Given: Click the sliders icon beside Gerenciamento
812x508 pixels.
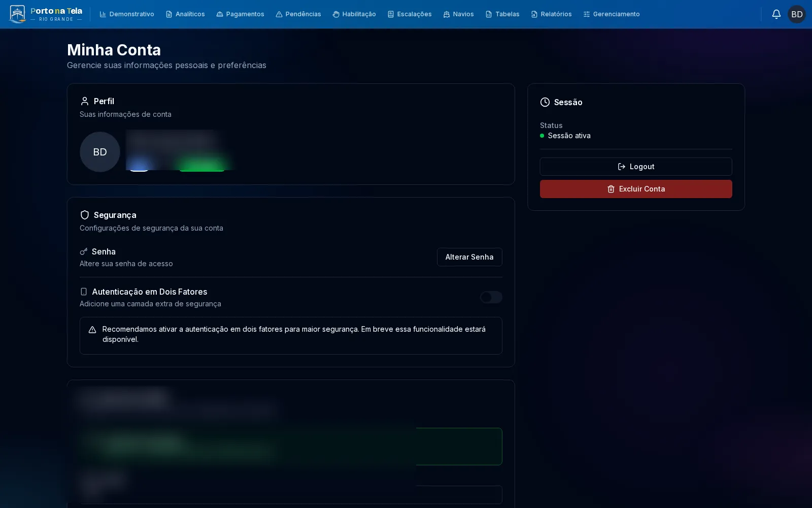Looking at the screenshot, I should 587,14.
